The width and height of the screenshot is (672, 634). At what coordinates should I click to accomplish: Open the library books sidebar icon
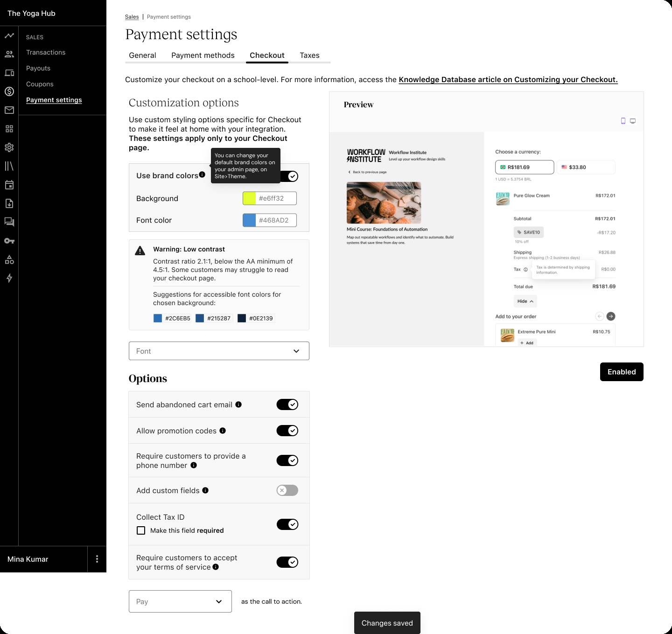point(9,166)
